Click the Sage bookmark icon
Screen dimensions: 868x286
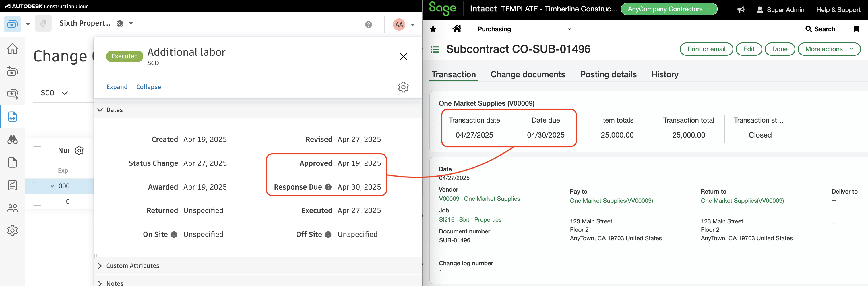coord(856,29)
